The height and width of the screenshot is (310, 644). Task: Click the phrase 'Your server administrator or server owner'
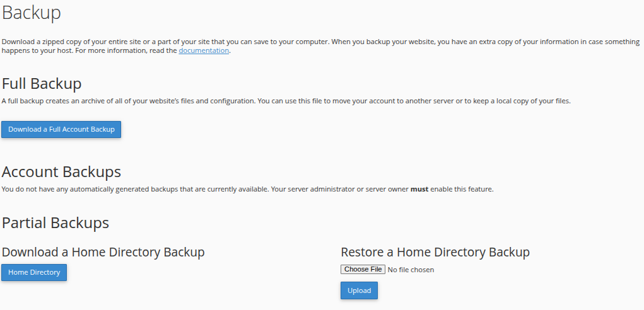click(x=339, y=190)
